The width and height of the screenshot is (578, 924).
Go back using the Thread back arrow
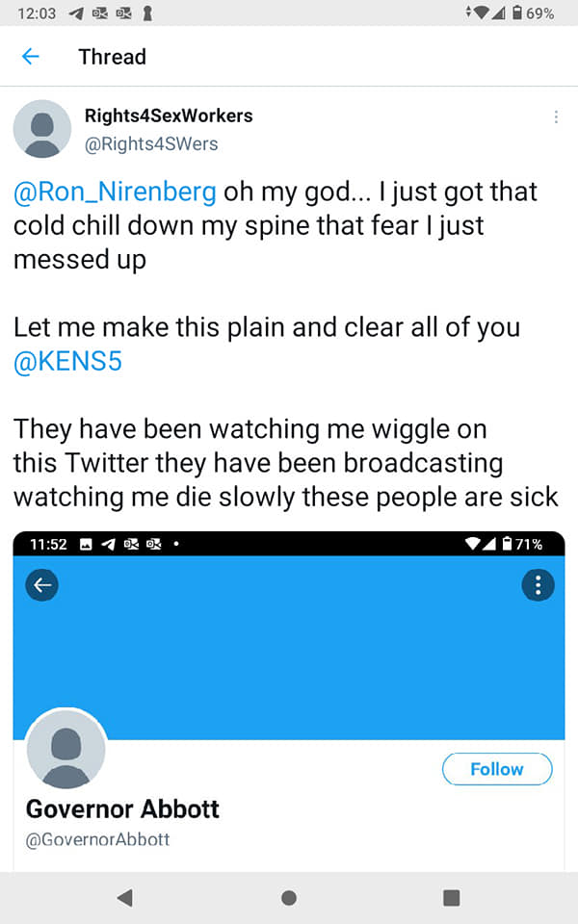coord(31,57)
